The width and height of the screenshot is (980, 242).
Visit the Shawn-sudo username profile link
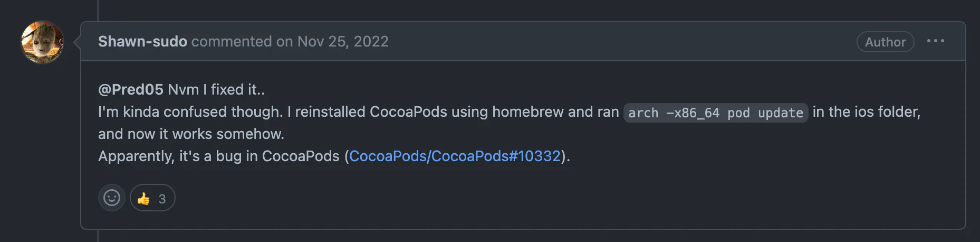coord(142,41)
